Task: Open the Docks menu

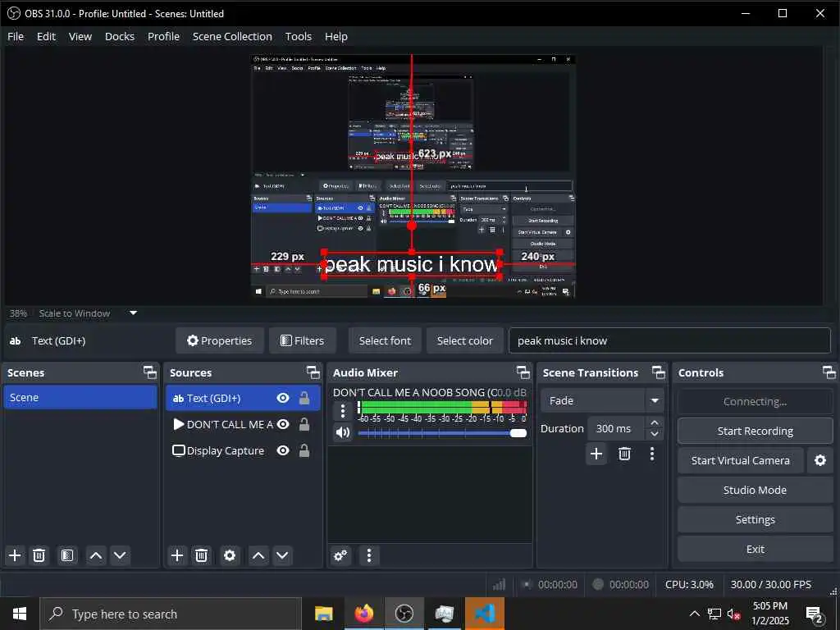Action: [120, 36]
